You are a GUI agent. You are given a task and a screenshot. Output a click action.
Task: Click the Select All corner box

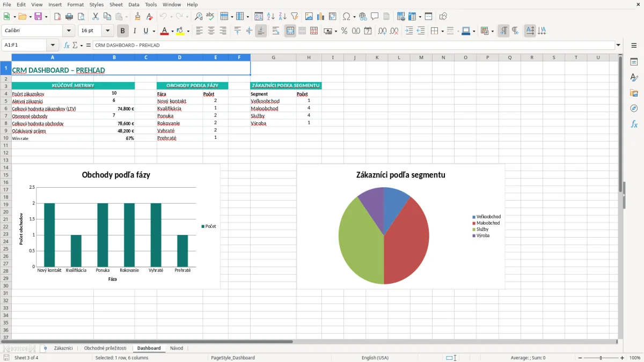tap(6, 57)
